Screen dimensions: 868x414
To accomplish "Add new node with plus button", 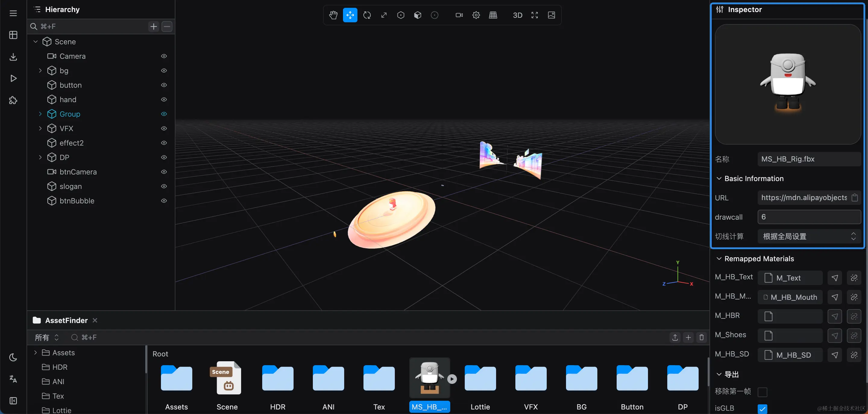I will 154,27.
